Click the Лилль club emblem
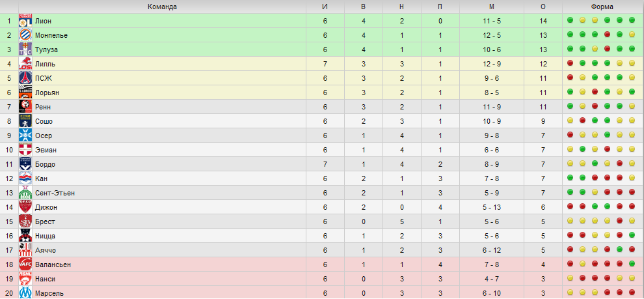644x299 pixels. point(25,64)
